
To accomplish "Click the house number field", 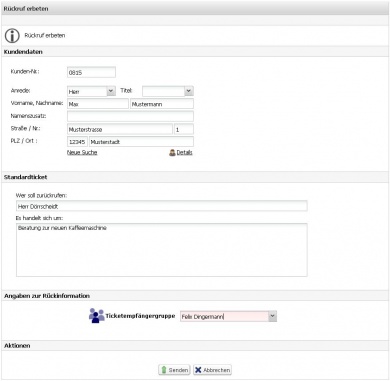I will [x=184, y=129].
